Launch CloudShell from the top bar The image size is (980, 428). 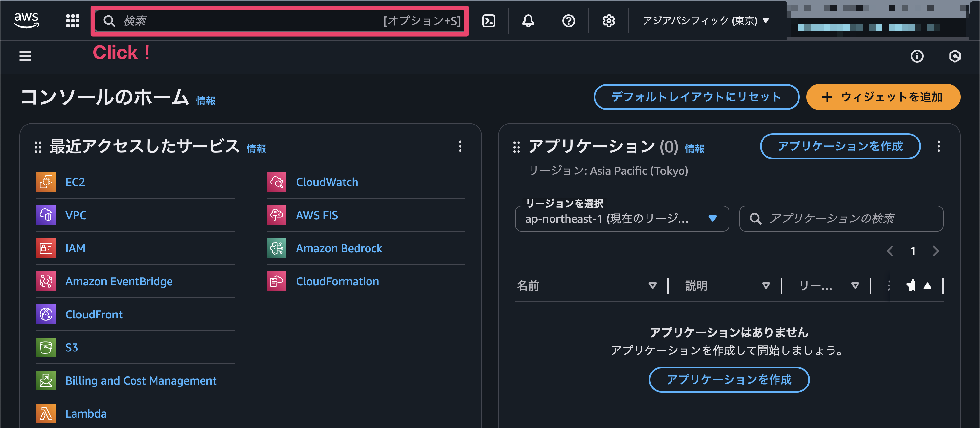pos(488,20)
